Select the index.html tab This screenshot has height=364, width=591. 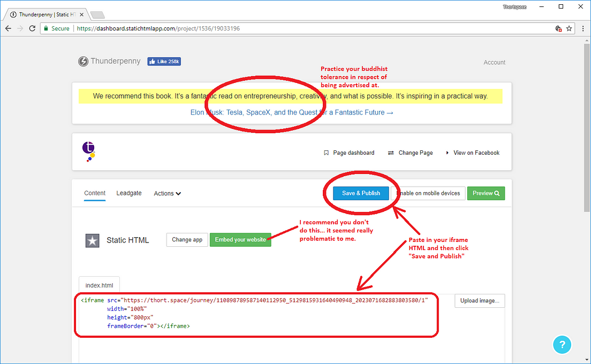99,285
